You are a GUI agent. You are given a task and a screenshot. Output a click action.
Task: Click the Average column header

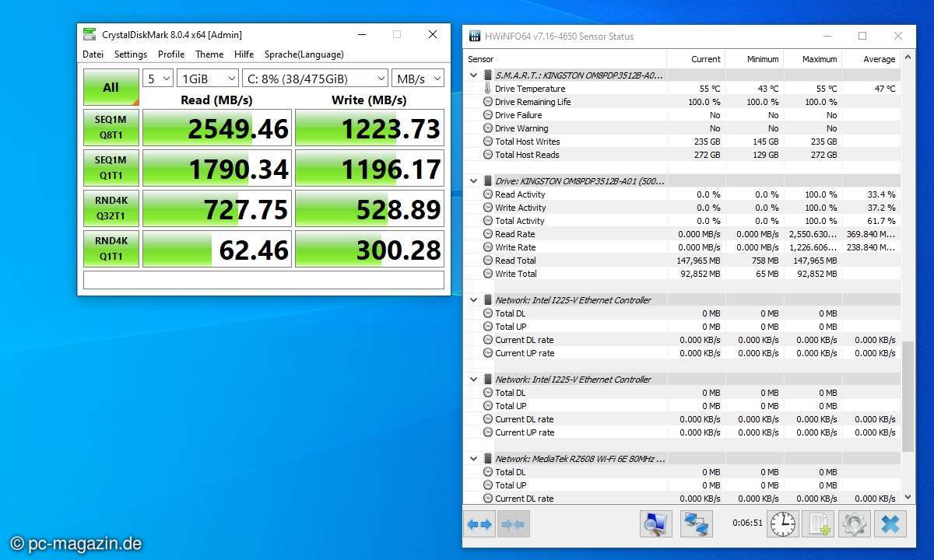871,59
